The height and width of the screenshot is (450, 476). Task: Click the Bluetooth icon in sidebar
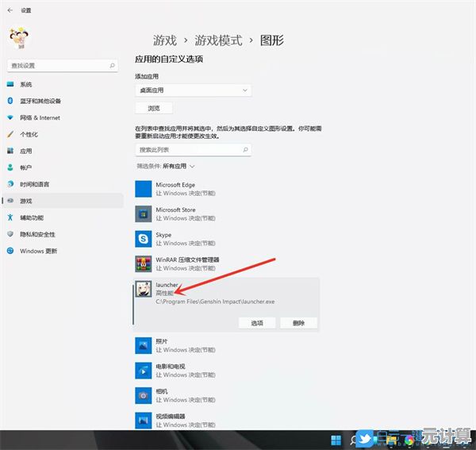pos(10,101)
